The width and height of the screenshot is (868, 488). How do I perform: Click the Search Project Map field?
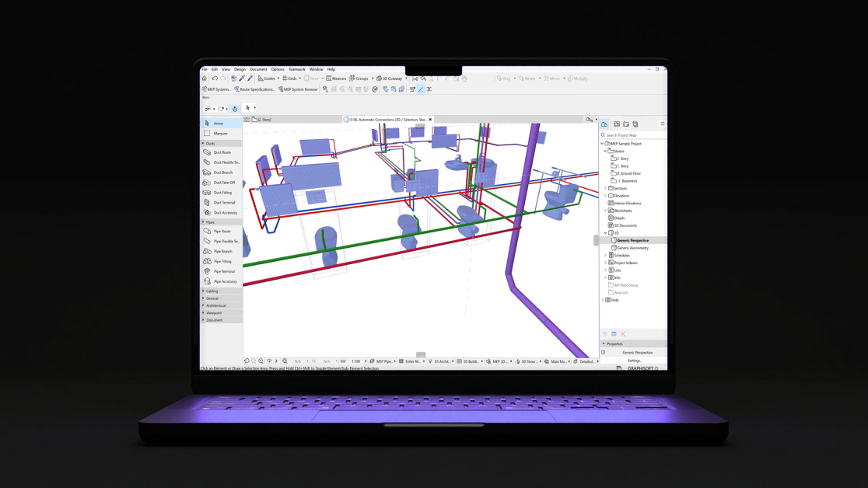(x=634, y=135)
